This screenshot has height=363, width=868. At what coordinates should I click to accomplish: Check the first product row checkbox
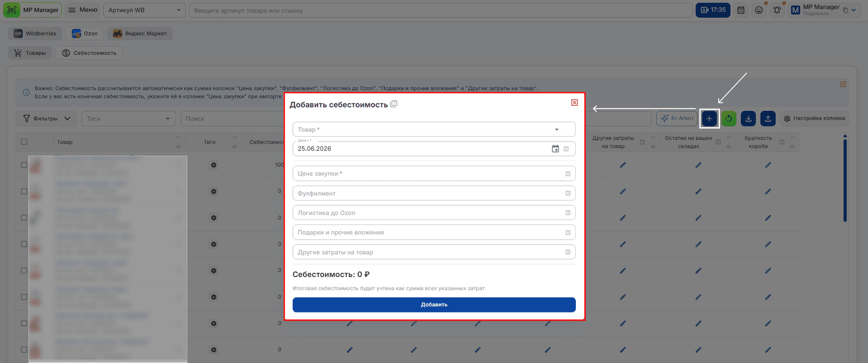pyautogui.click(x=24, y=165)
